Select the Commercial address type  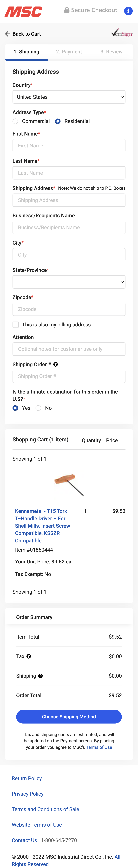pos(15,121)
